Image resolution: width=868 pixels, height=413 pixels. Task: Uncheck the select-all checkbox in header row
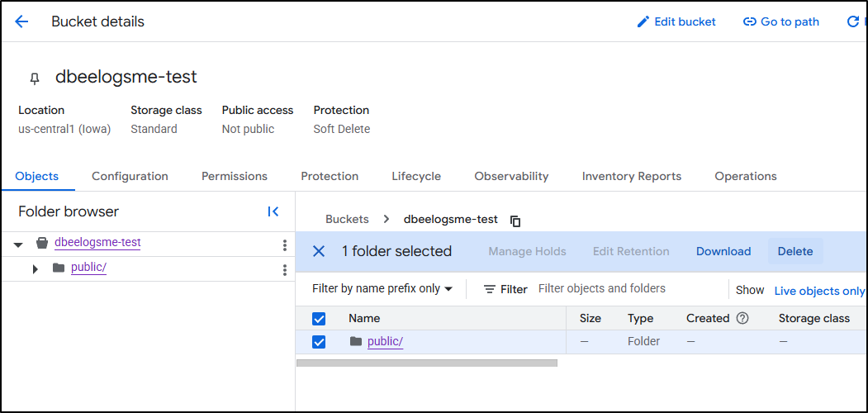tap(319, 319)
